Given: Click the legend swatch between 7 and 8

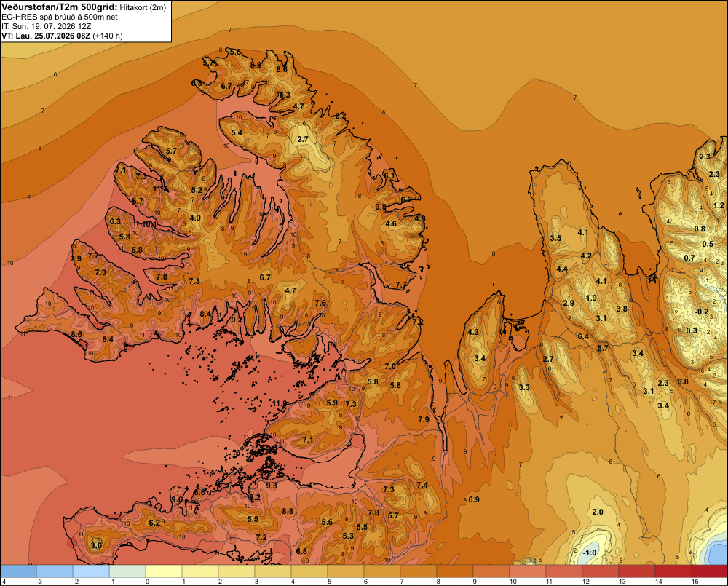Looking at the screenshot, I should [x=419, y=571].
